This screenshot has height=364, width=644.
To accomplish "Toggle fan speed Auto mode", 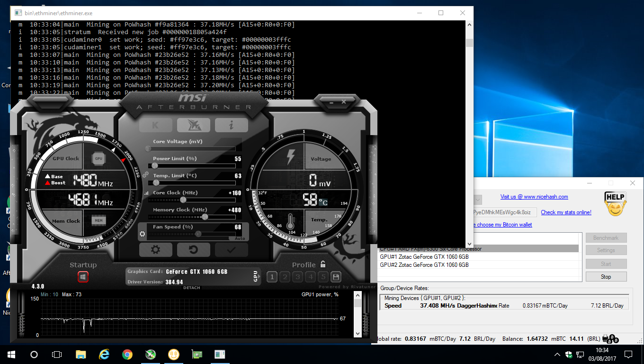I will pyautogui.click(x=240, y=238).
